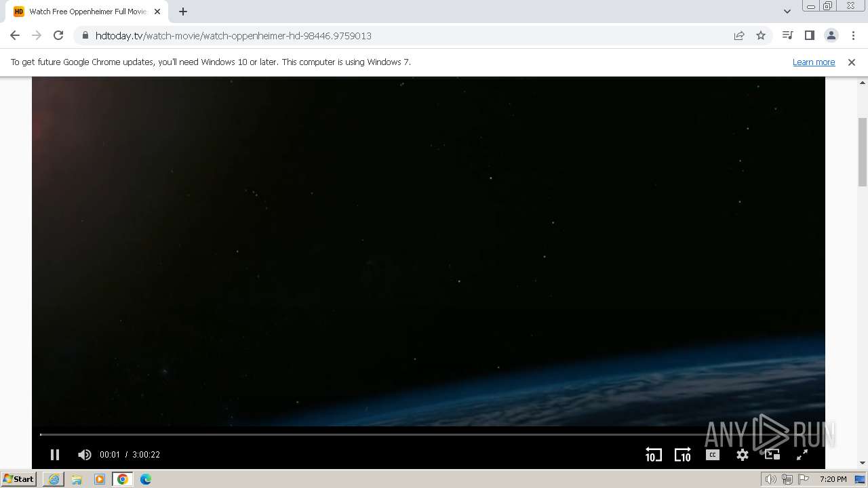This screenshot has height=488, width=868.
Task: Click the scrollbar down arrow
Action: tap(863, 463)
